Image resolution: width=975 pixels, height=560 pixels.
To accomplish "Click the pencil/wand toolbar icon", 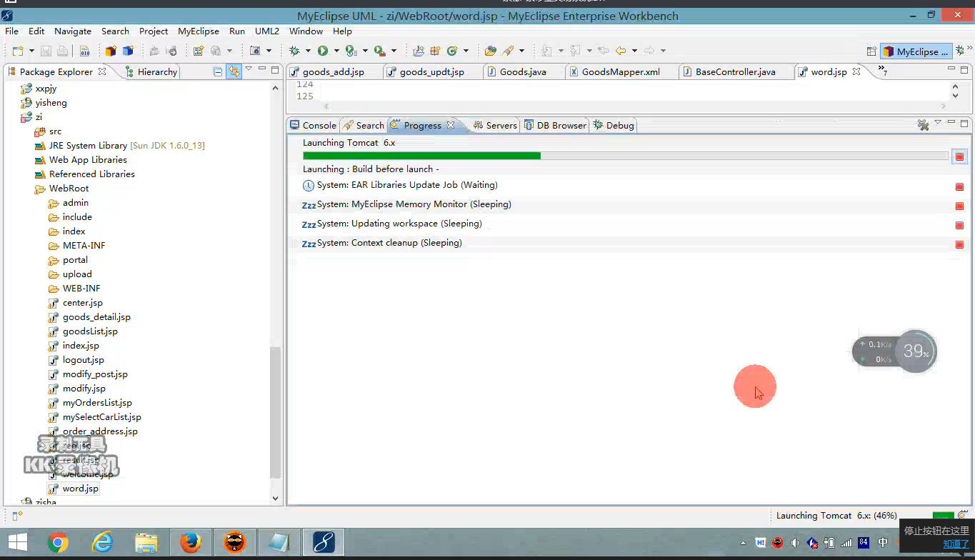I will pos(508,51).
